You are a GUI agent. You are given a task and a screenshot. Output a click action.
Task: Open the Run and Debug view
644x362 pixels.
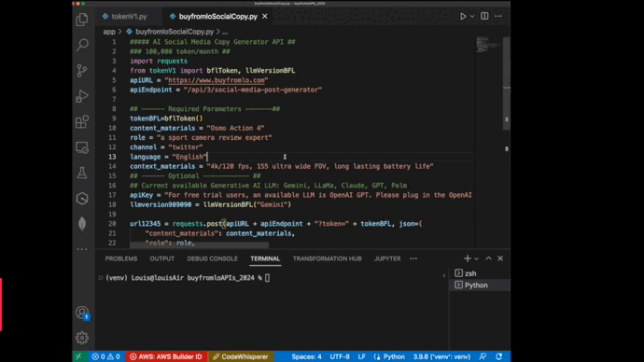pos(82,96)
